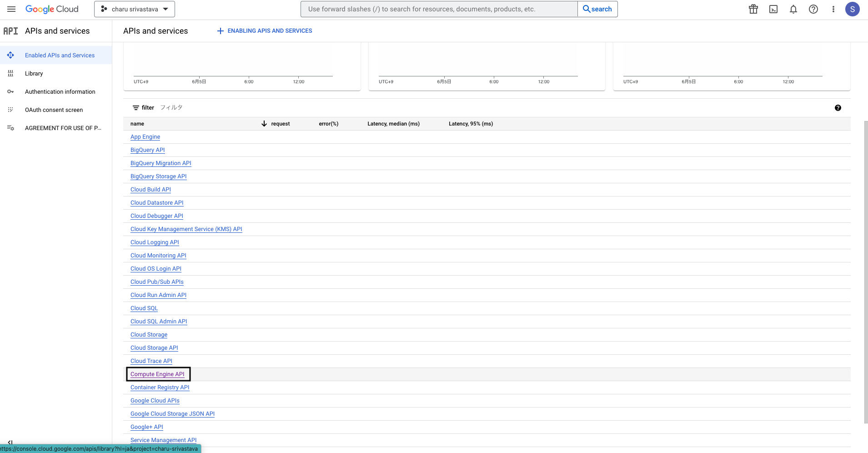Image resolution: width=868 pixels, height=453 pixels.
Task: Click the table help circle icon
Action: (838, 108)
